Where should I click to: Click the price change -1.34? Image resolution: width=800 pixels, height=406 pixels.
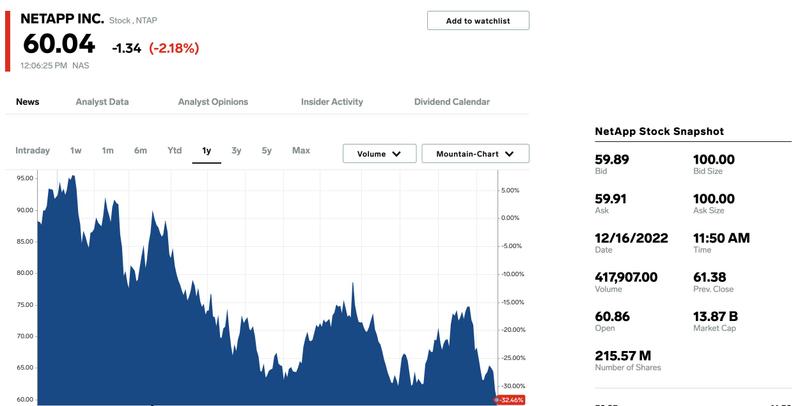pyautogui.click(x=127, y=48)
